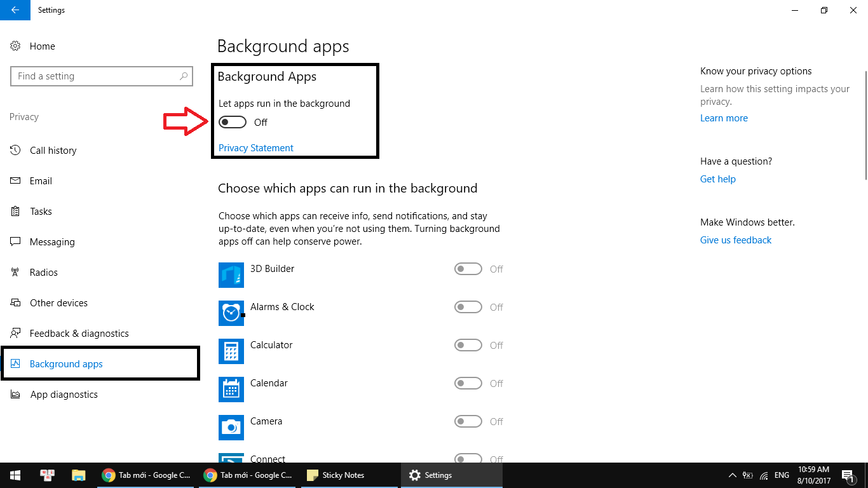This screenshot has width=868, height=488.
Task: Open the ENG input language selector
Action: pos(782,475)
